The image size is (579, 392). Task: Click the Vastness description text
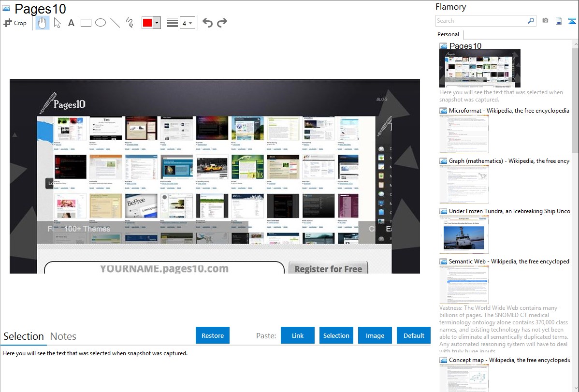click(504, 329)
